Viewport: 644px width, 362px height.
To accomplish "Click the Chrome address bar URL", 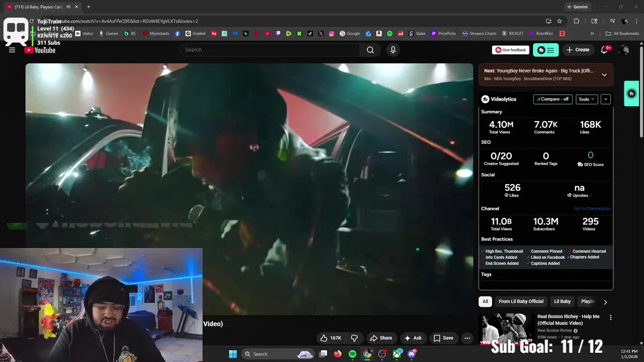I will 126,21.
